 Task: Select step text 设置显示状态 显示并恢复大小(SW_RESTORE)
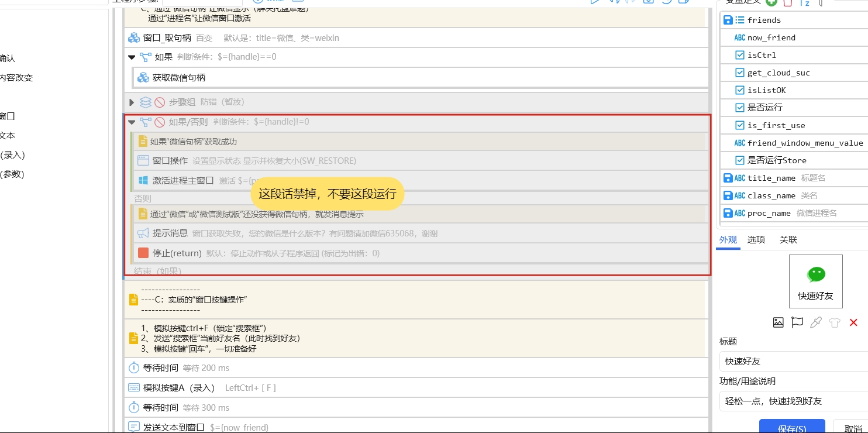coord(274,161)
